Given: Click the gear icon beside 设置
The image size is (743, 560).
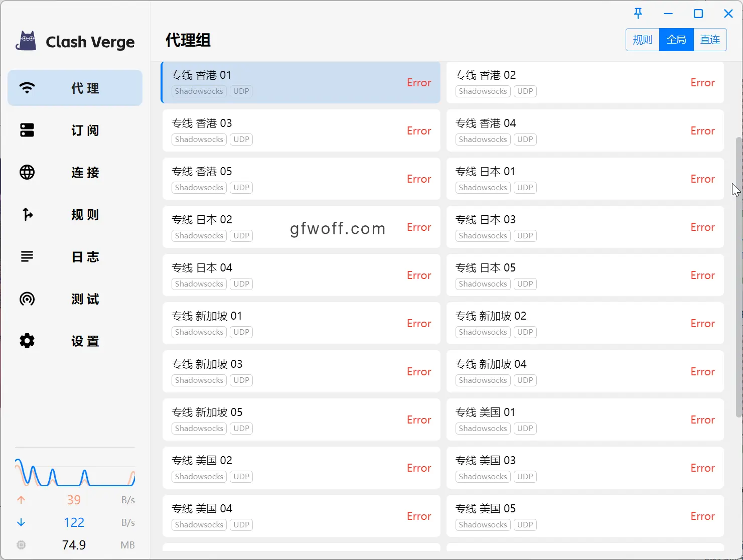Looking at the screenshot, I should pyautogui.click(x=27, y=341).
